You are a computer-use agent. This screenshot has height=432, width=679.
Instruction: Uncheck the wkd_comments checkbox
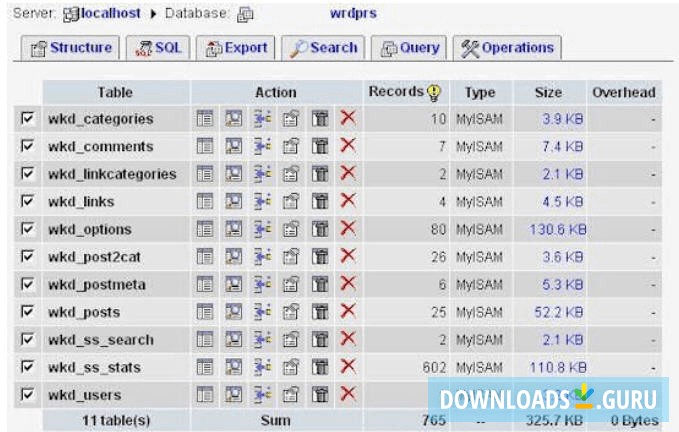[x=27, y=146]
